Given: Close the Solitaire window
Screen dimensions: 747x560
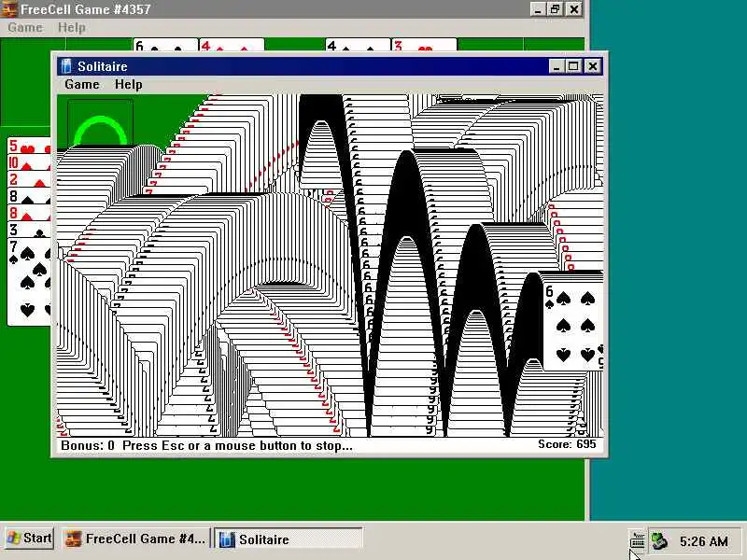Looking at the screenshot, I should pyautogui.click(x=592, y=66).
